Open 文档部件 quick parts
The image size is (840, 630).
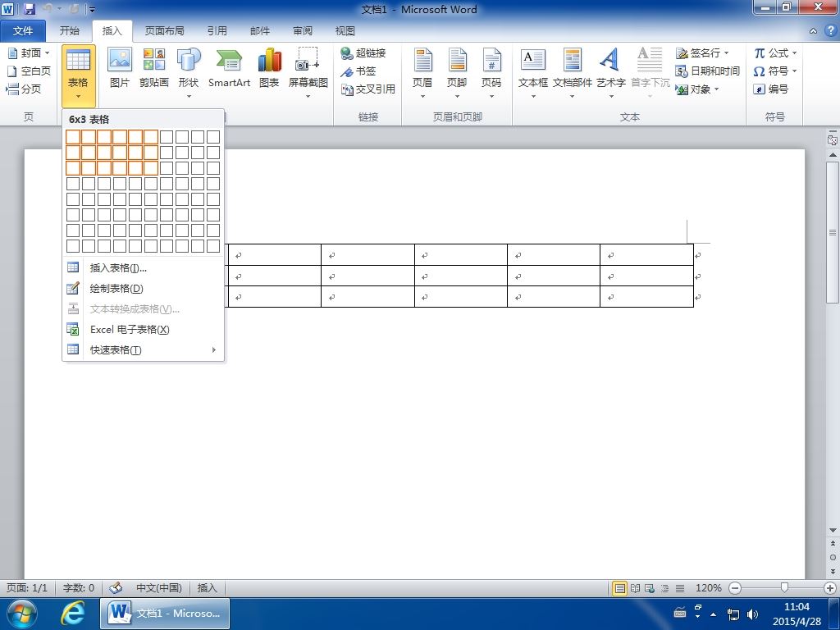(572, 72)
